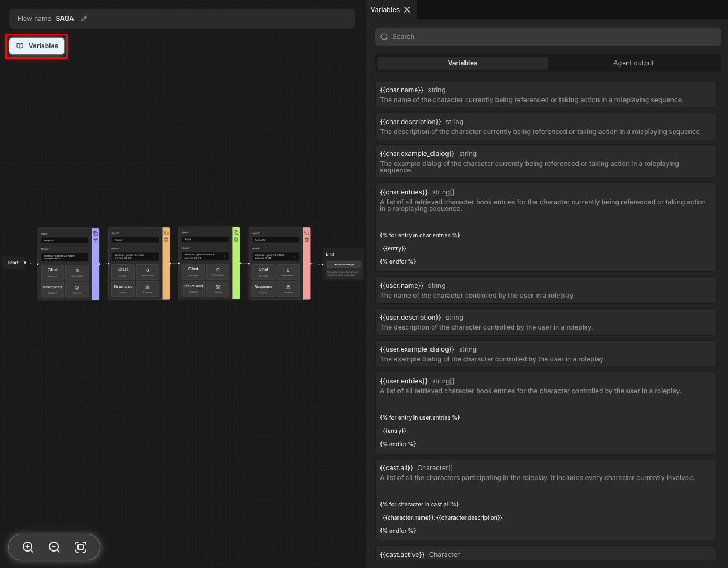Image resolution: width=728 pixels, height=568 pixels.
Task: Open the Formatter node model dropdown
Action: point(276,257)
